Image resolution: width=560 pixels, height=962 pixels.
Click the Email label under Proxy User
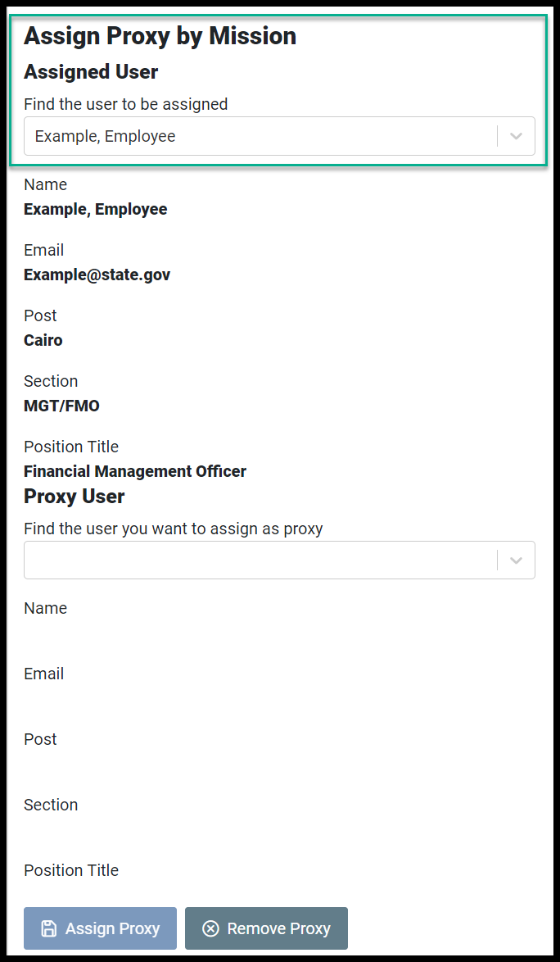[x=43, y=674]
